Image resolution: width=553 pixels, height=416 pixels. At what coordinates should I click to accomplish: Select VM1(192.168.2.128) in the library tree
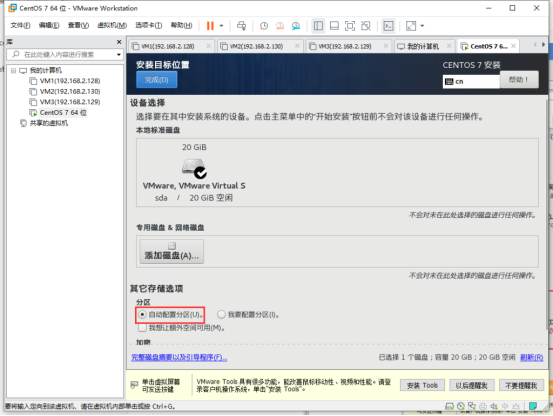[x=70, y=81]
